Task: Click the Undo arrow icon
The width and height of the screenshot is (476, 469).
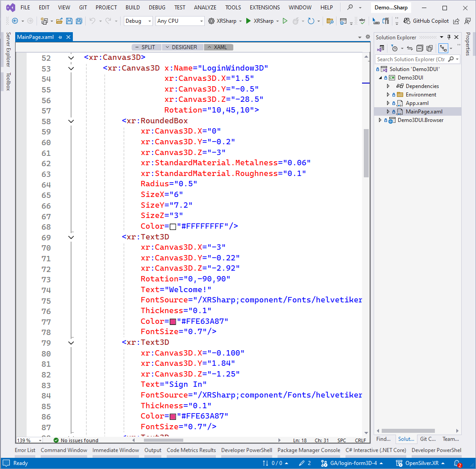Action: pyautogui.click(x=92, y=21)
